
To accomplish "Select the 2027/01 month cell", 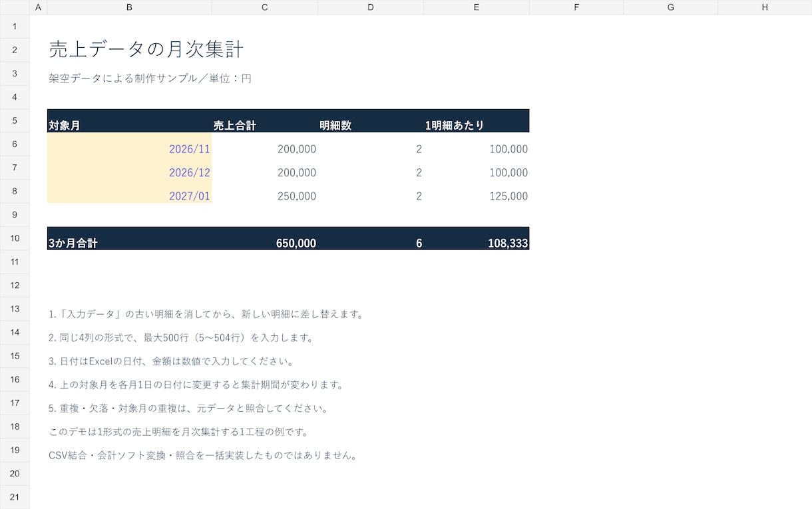I will tap(129, 191).
